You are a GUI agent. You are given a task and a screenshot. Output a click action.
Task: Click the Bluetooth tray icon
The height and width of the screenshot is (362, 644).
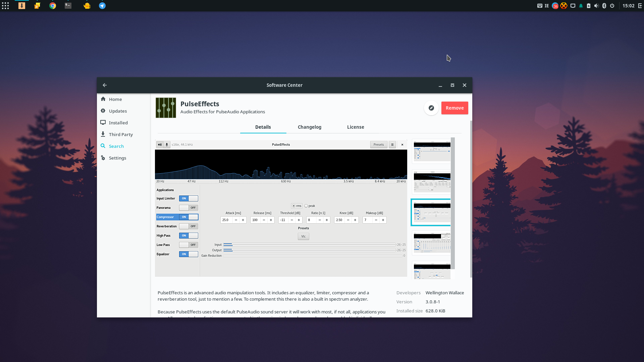(604, 6)
